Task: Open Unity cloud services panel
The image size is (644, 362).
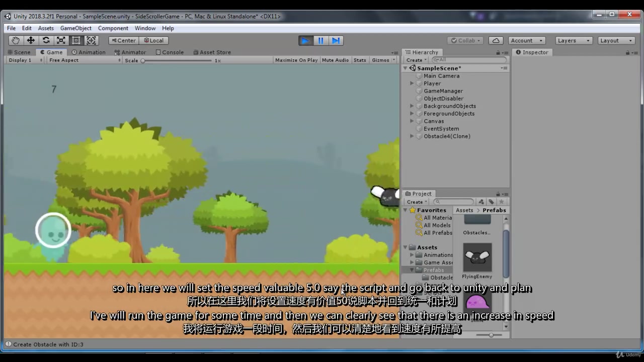Action: (x=496, y=40)
